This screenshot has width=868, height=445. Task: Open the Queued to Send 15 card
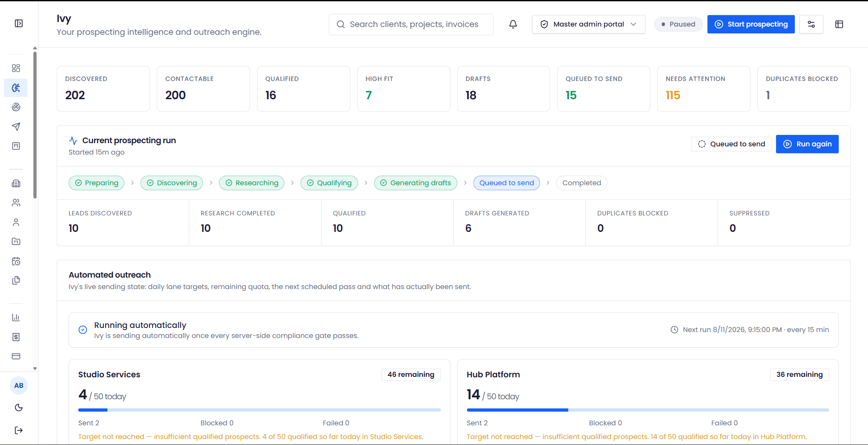coord(604,89)
